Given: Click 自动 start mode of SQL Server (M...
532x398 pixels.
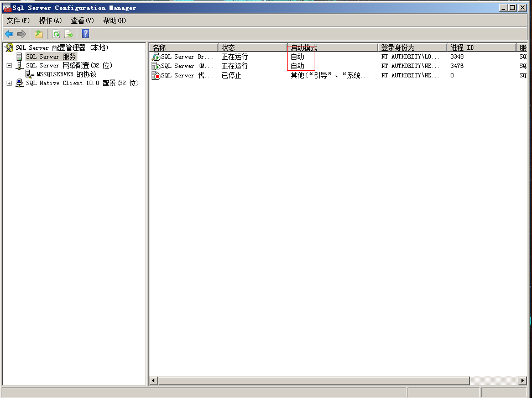Looking at the screenshot, I should (x=297, y=66).
